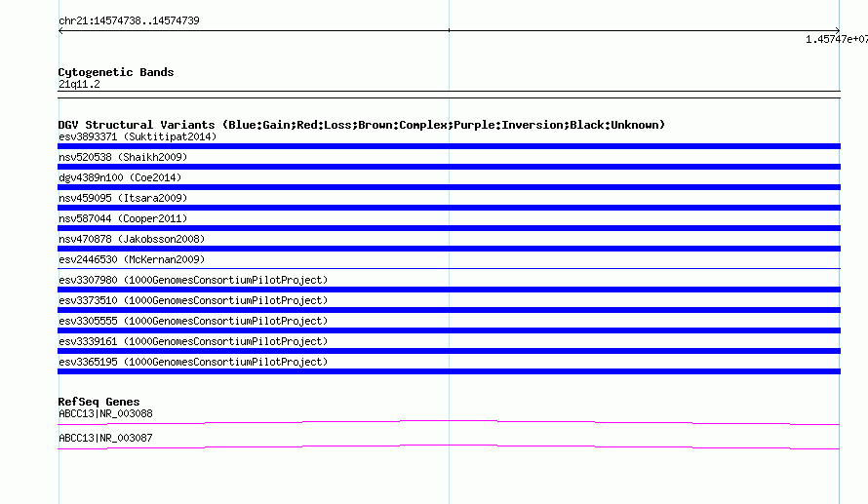Click the 21q11.2 band label
Image resolution: width=868 pixels, height=504 pixels.
pos(79,84)
